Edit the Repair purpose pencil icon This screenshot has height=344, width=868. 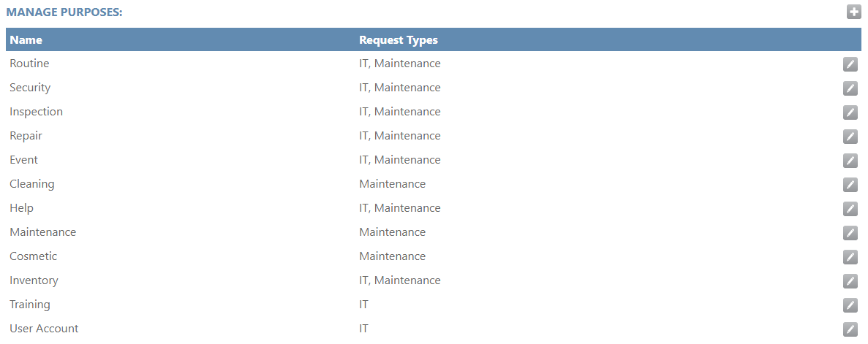pyautogui.click(x=850, y=136)
